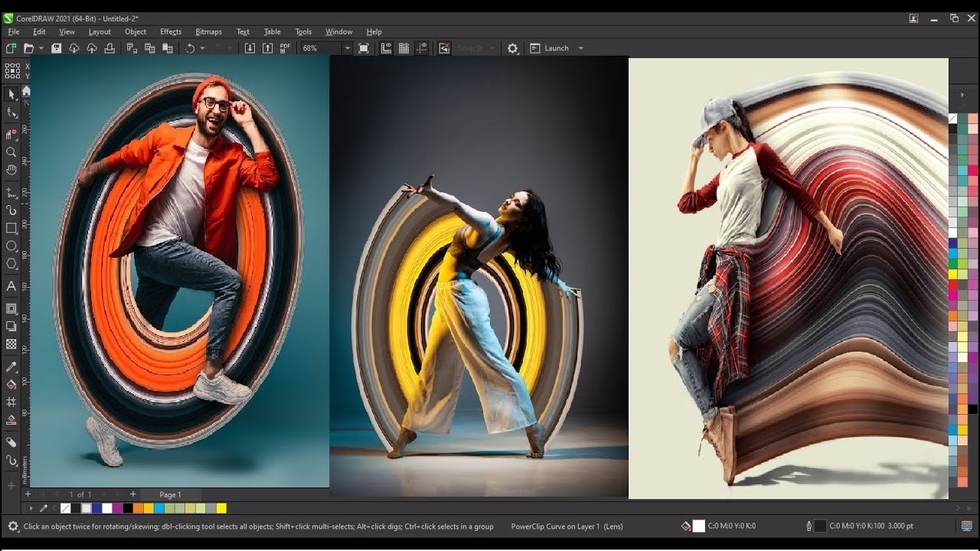This screenshot has height=551, width=980.
Task: Click the Full-screen preview icon
Action: (364, 48)
